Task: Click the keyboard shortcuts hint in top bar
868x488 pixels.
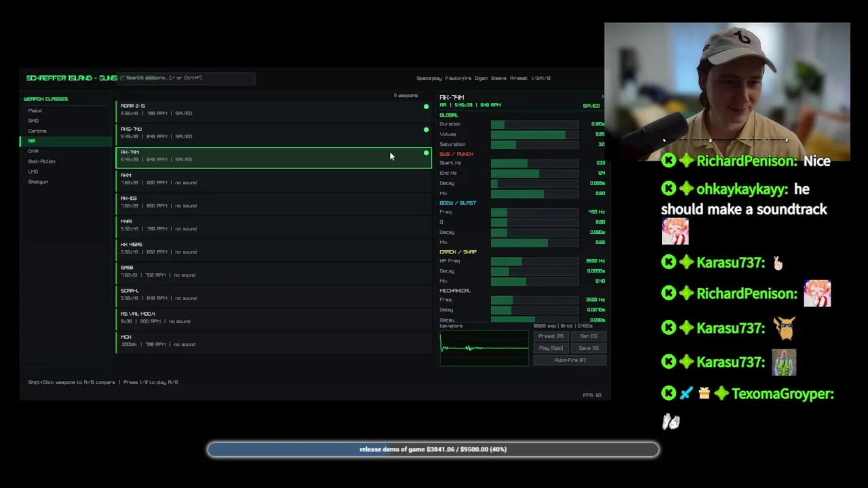Action: coord(484,78)
